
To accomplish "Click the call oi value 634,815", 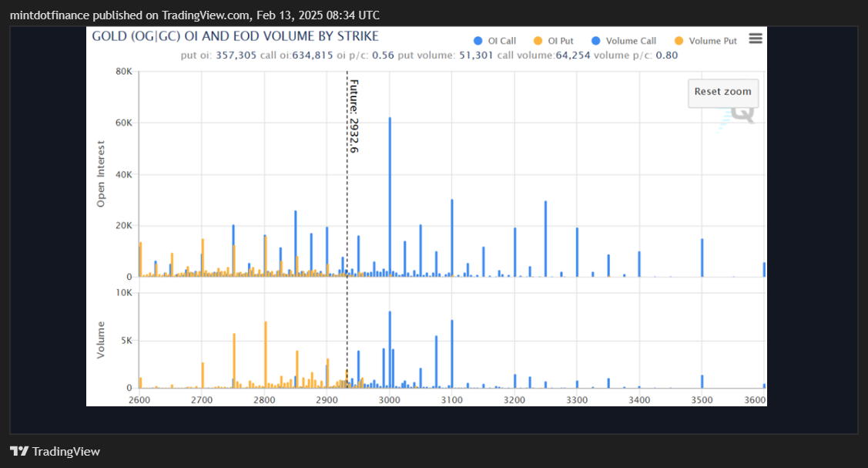I will [313, 56].
